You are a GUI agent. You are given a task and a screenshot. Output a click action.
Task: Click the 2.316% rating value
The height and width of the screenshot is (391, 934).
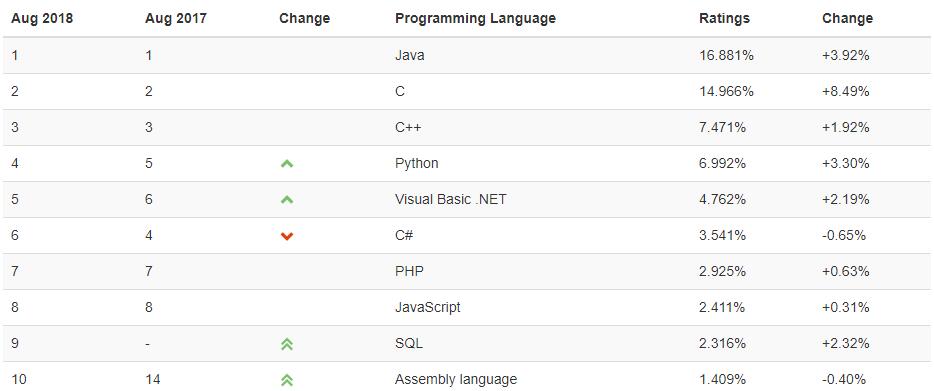[723, 343]
